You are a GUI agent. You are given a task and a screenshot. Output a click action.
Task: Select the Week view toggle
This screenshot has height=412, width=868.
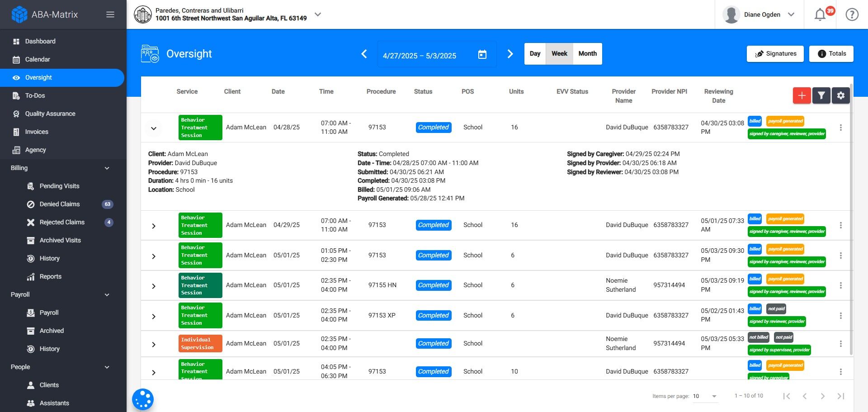pos(559,53)
